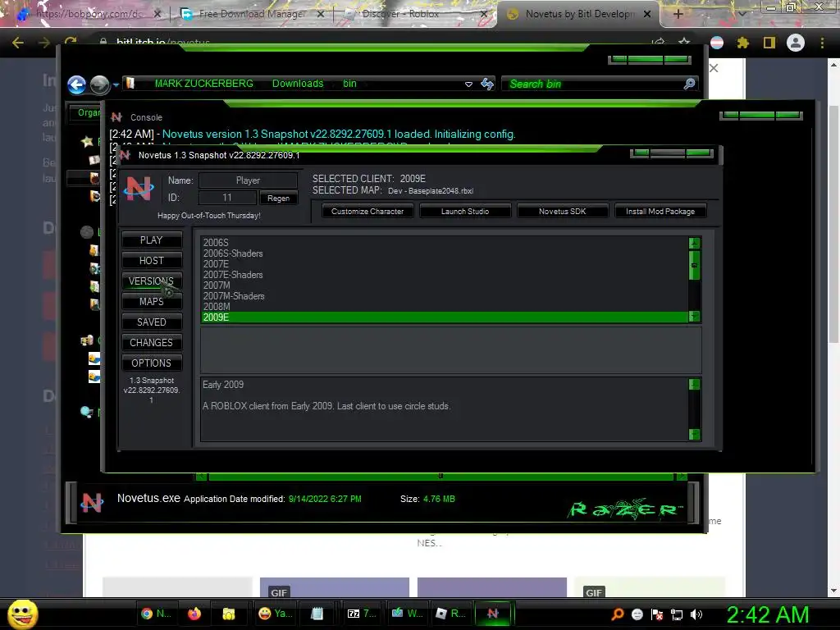The height and width of the screenshot is (630, 840).
Task: Click Explorer horizontal scrollbar right arrow
Action: [x=681, y=477]
